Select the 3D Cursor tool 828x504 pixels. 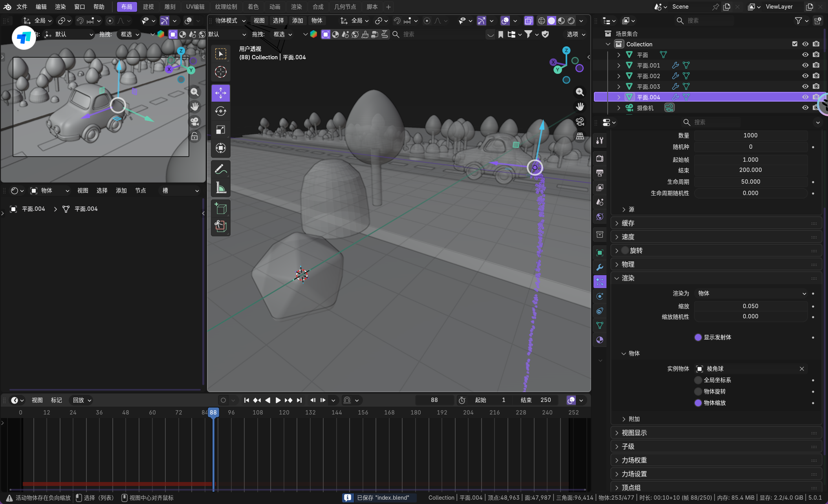coord(220,72)
